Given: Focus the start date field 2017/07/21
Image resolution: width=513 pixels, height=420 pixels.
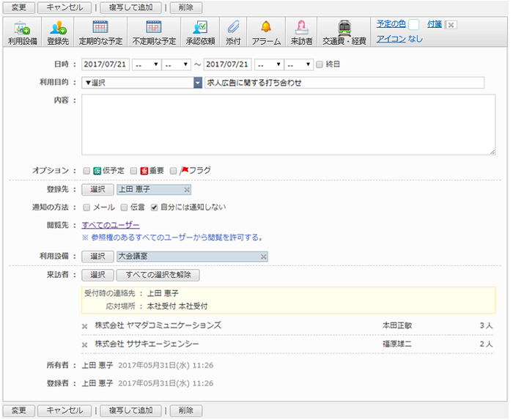Looking at the screenshot, I should (106, 65).
